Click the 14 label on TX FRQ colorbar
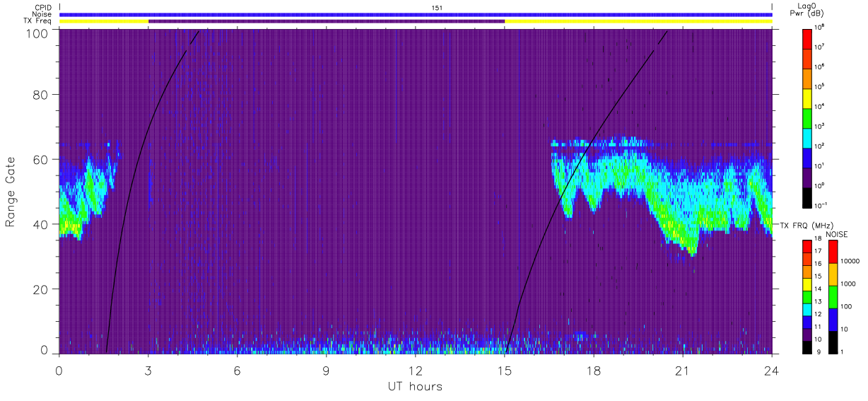The height and width of the screenshot is (401, 868). tap(819, 289)
